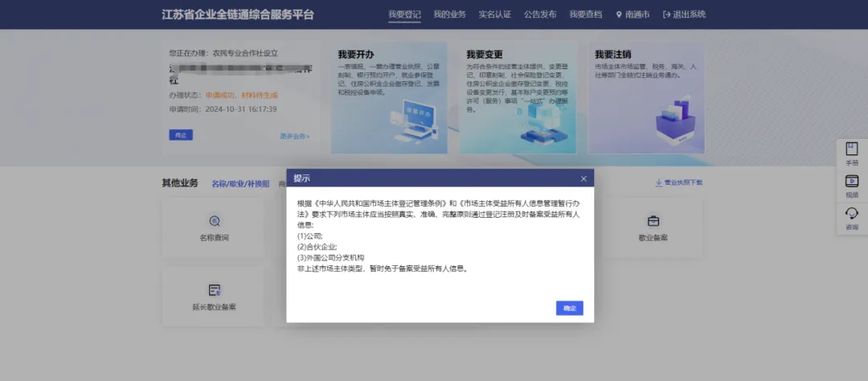Select 我要查档 in the top navigation

tap(585, 14)
